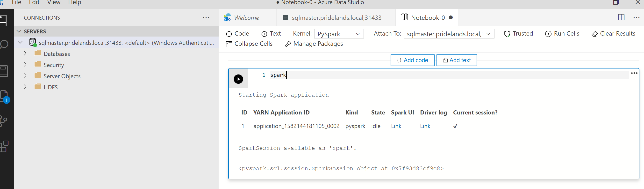The width and height of the screenshot is (644, 189).
Task: Open the View menu
Action: coord(54,2)
